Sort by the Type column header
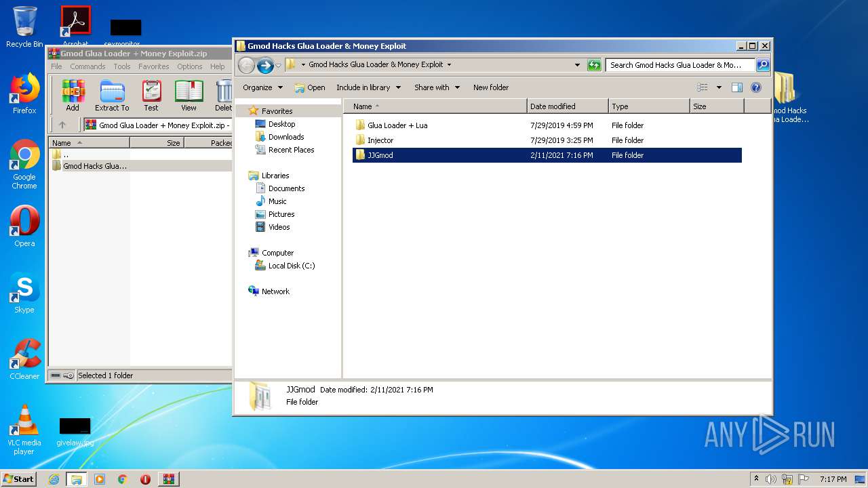Screen dimensions: 868x488 [x=649, y=106]
